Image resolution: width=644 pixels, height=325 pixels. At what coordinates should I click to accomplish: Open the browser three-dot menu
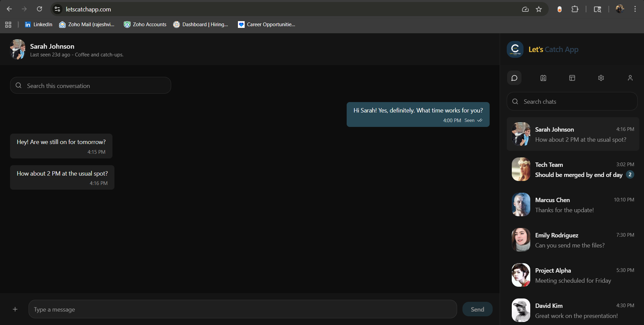point(635,9)
